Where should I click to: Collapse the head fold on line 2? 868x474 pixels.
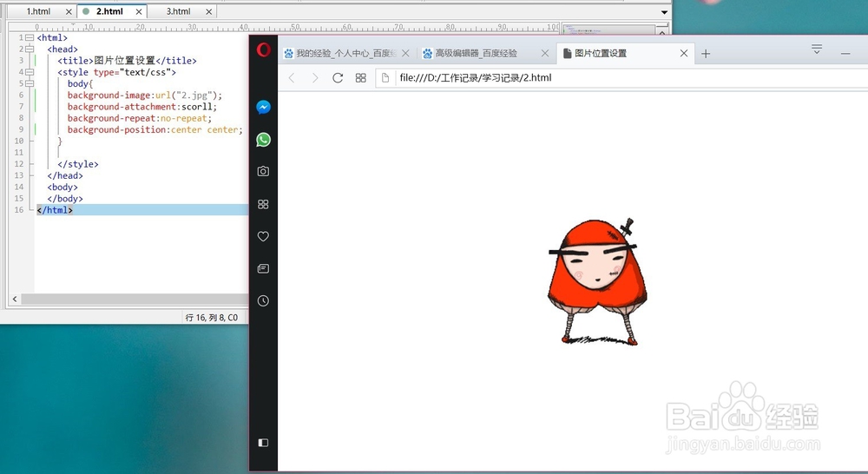tap(30, 49)
